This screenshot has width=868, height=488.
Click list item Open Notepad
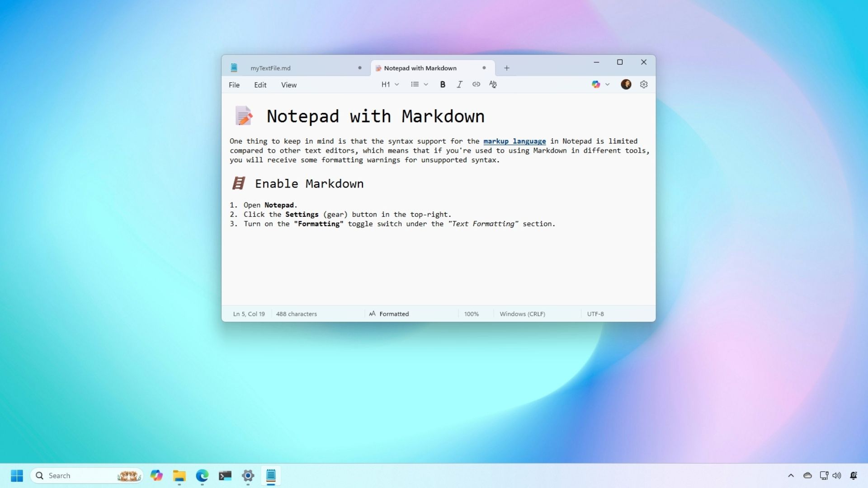270,205
